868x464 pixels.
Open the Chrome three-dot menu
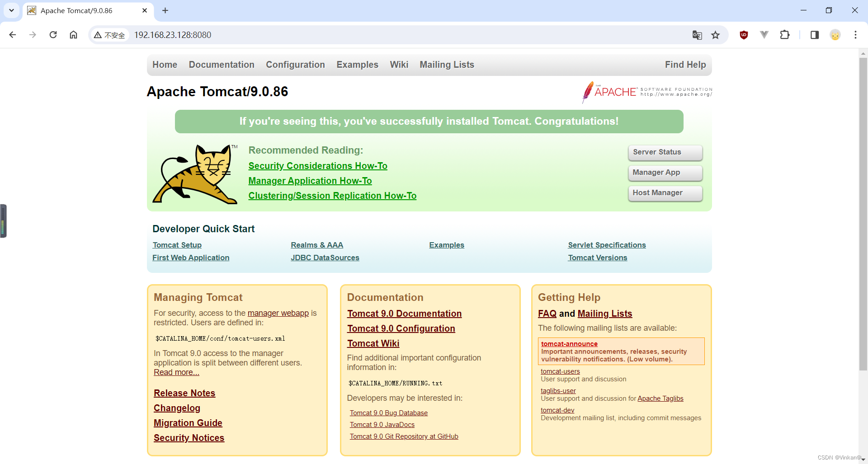pyautogui.click(x=855, y=35)
